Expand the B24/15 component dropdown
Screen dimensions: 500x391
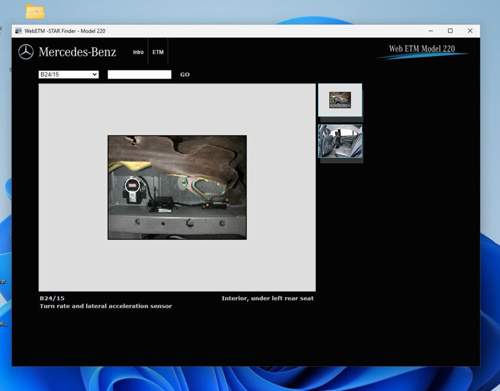pyautogui.click(x=69, y=74)
